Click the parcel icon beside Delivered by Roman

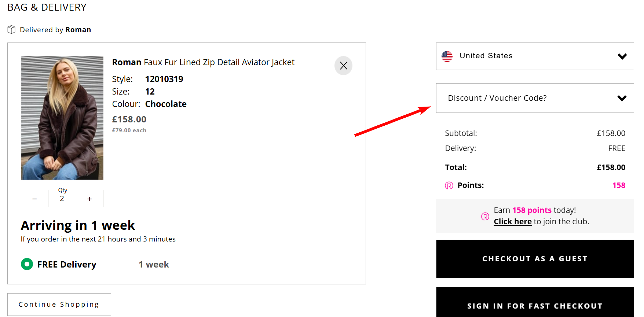pyautogui.click(x=11, y=29)
